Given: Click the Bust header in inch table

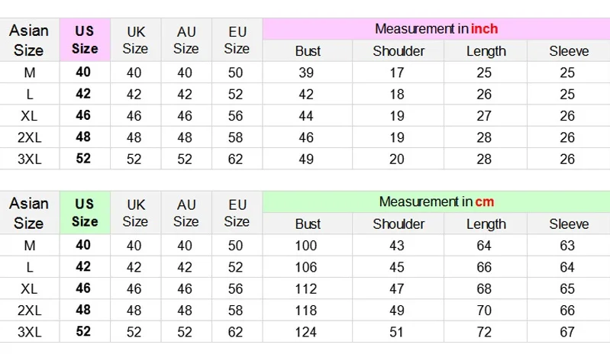Looking at the screenshot, I should (308, 51).
